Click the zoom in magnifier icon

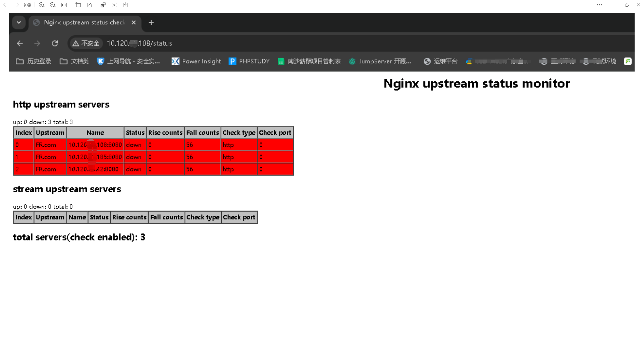42,5
